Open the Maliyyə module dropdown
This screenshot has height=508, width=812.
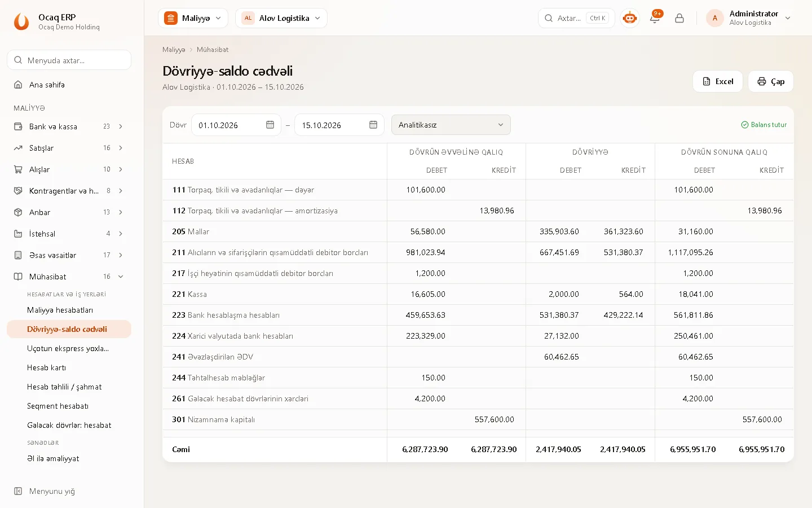pyautogui.click(x=193, y=18)
